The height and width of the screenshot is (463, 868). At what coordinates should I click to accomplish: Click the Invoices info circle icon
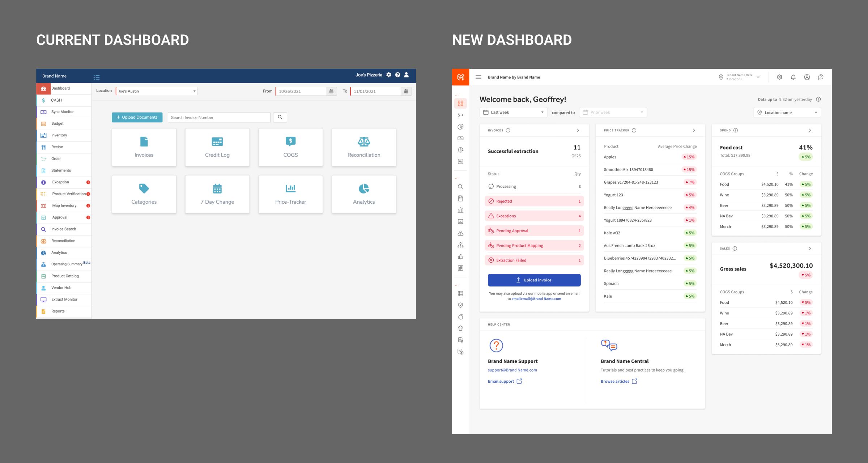point(508,130)
